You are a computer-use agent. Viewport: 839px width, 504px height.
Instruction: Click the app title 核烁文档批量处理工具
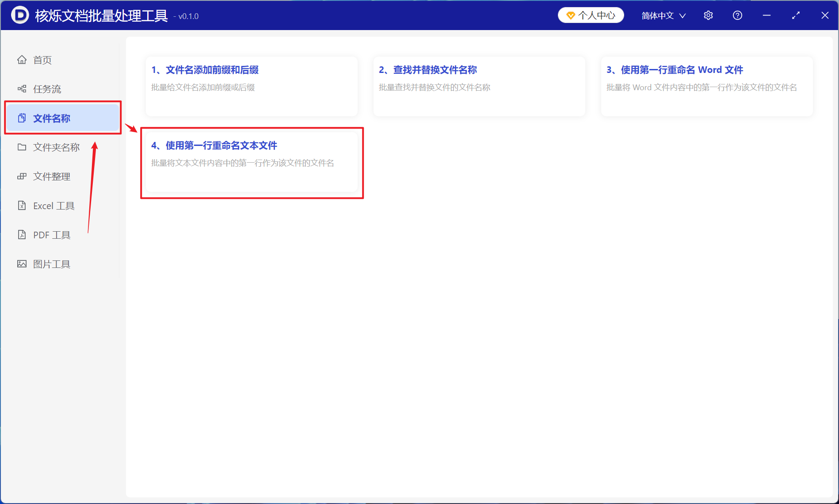pos(101,16)
